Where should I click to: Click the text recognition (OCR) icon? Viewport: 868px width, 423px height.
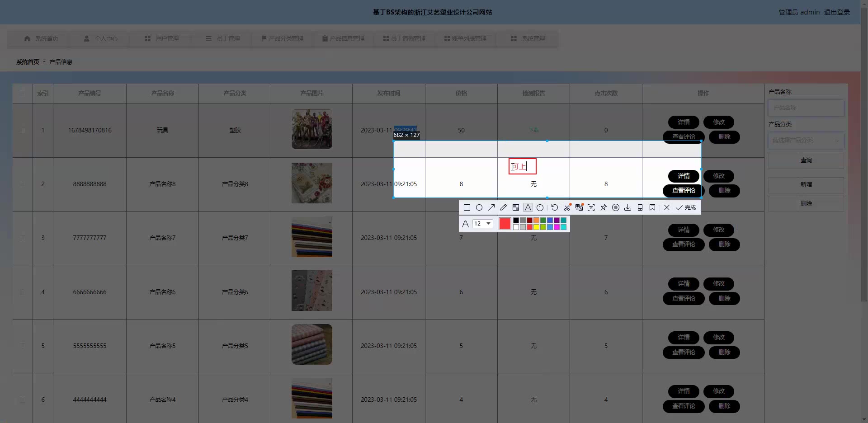tap(591, 207)
